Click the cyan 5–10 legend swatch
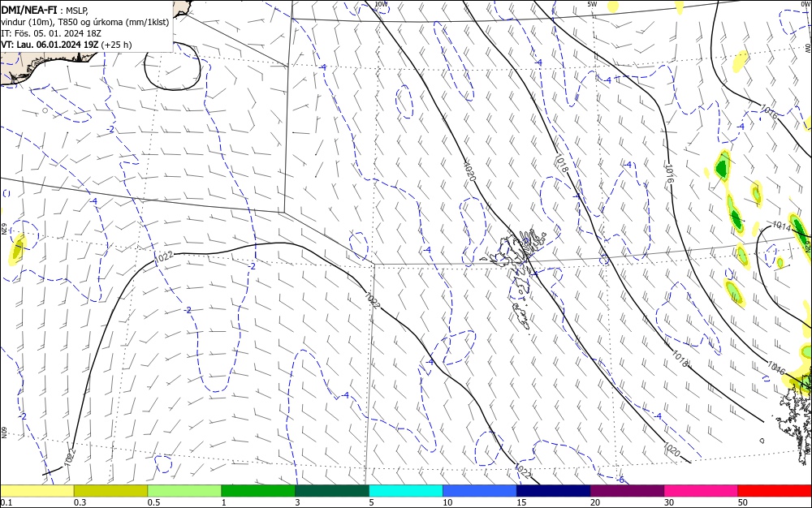Viewport: 812px width, 508px height. click(405, 491)
